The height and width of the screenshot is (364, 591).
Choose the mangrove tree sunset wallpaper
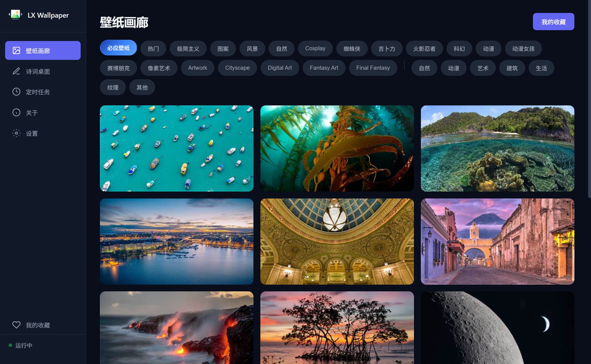click(337, 328)
